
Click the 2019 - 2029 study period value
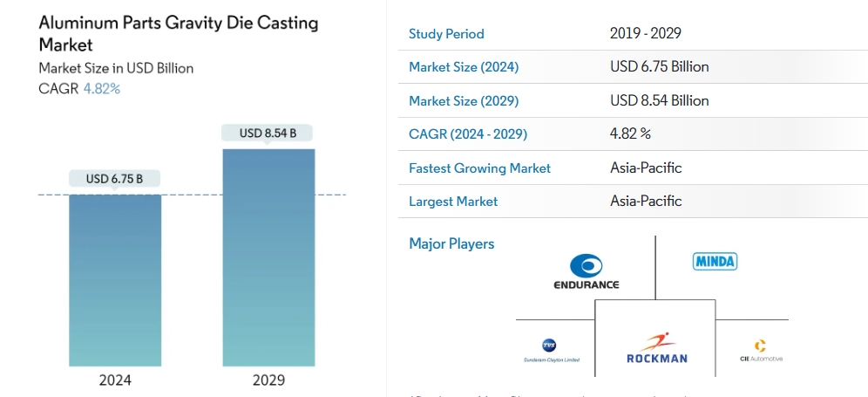pyautogui.click(x=646, y=33)
